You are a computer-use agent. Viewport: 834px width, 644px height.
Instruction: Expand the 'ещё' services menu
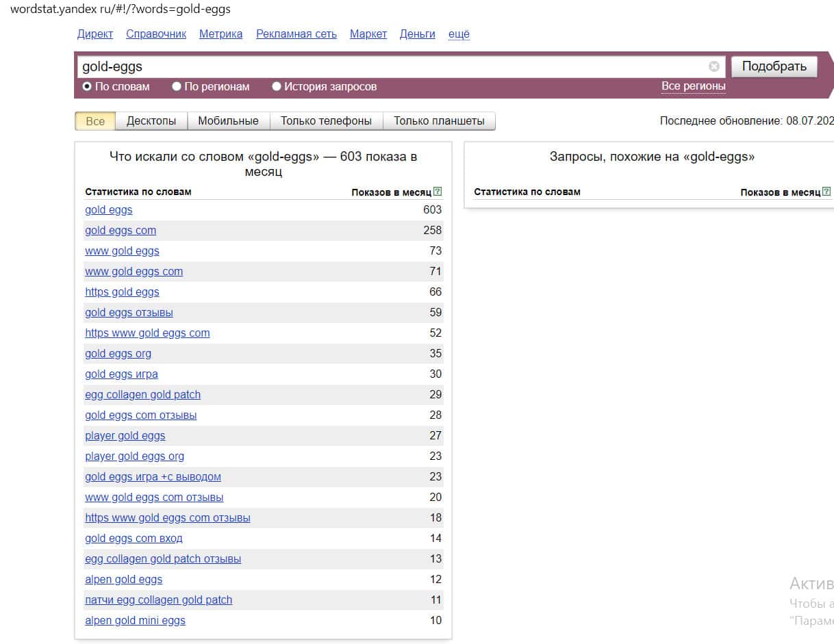point(459,34)
